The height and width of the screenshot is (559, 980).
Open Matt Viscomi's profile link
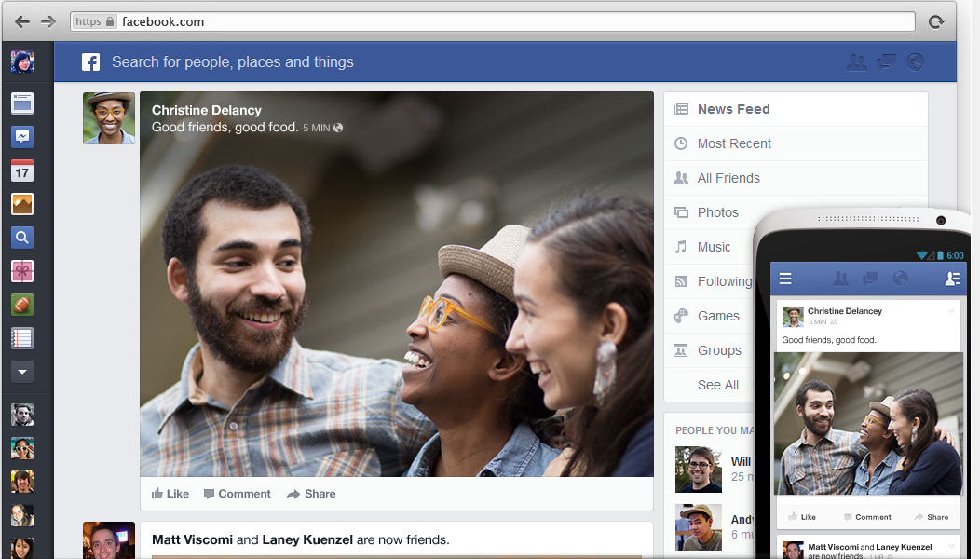tap(192, 539)
